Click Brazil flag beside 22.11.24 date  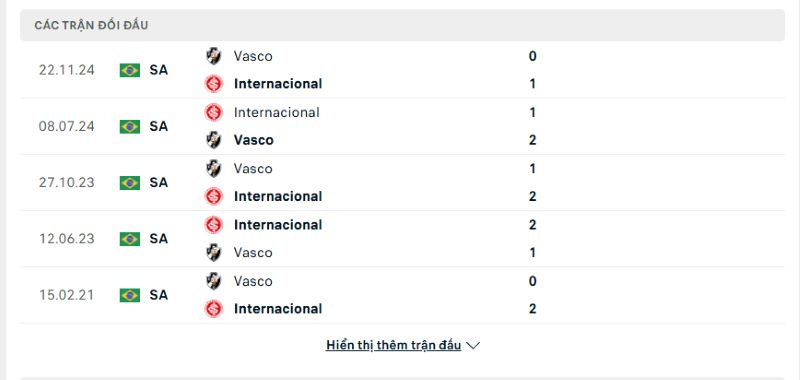[130, 70]
